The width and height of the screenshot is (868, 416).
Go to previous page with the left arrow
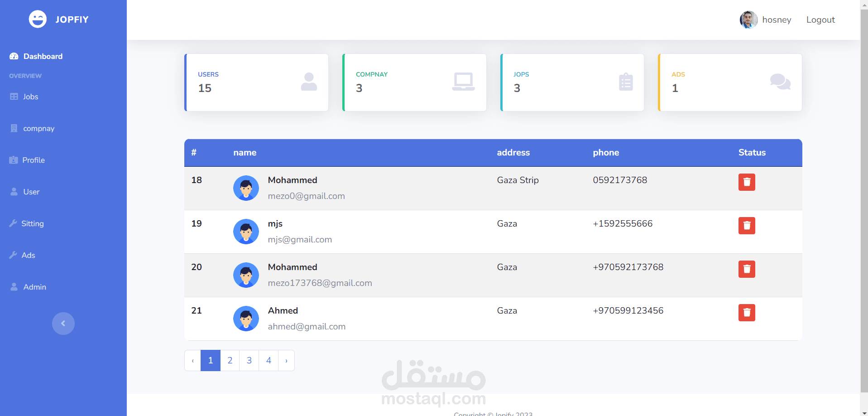coord(192,360)
